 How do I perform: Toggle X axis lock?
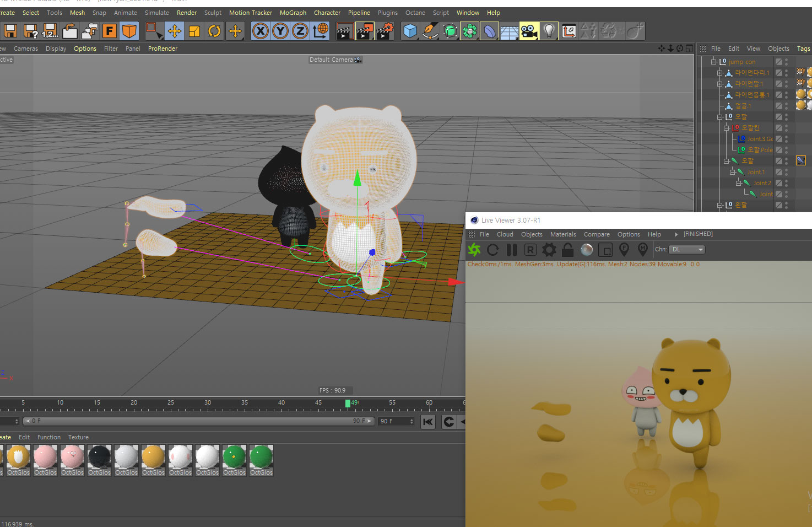click(261, 31)
